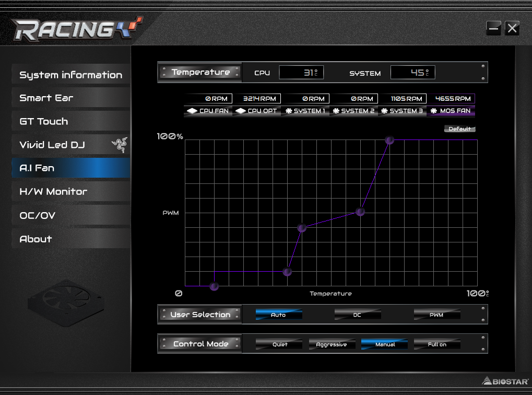The height and width of the screenshot is (395, 532).
Task: Switch to SYSTEM 1 fan tab
Action: [x=305, y=111]
